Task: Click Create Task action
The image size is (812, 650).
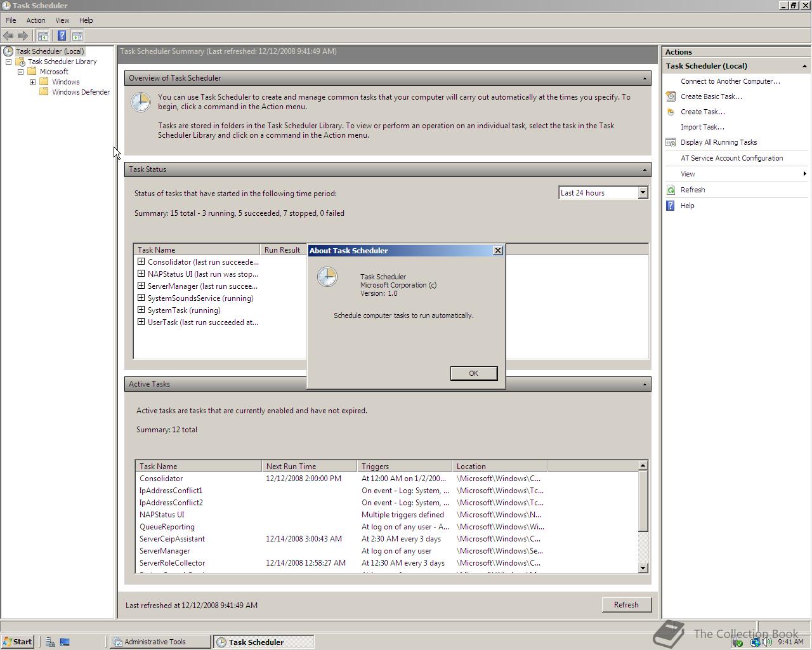Action: 702,112
